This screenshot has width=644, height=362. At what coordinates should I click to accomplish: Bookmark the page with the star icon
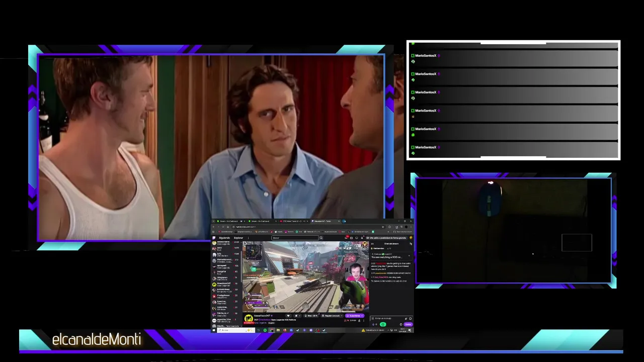(x=383, y=227)
